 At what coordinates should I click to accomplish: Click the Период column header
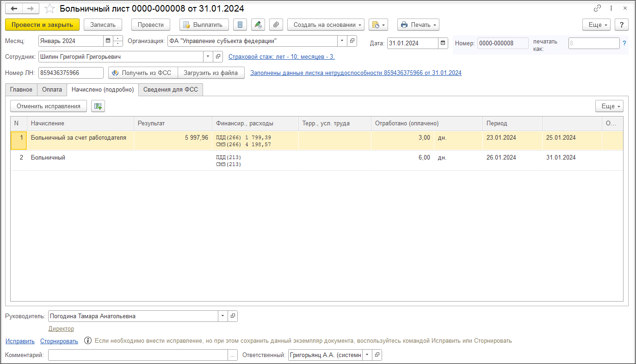[513, 123]
